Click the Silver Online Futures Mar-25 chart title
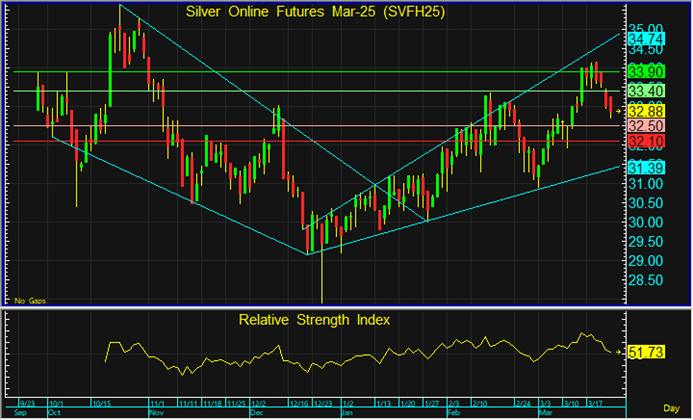The height and width of the screenshot is (420, 693). 316,12
